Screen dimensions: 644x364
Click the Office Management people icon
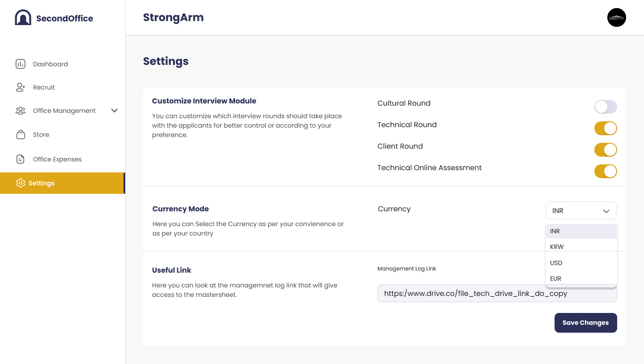21,111
